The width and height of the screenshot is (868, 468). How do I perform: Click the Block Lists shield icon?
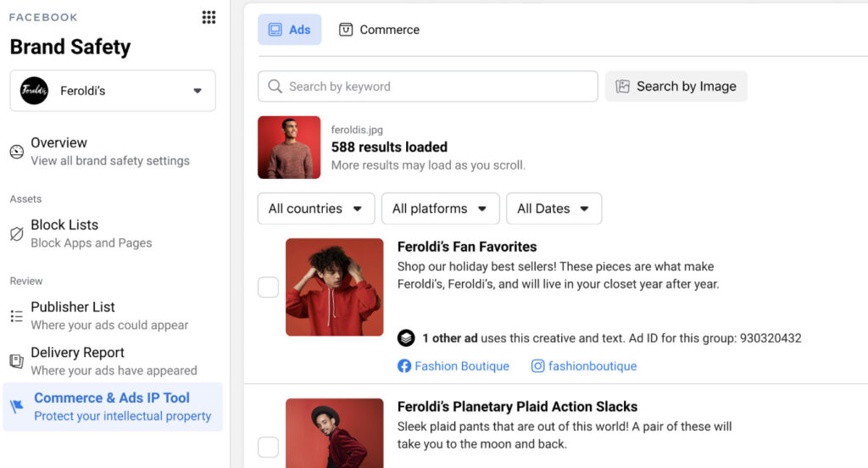[17, 234]
